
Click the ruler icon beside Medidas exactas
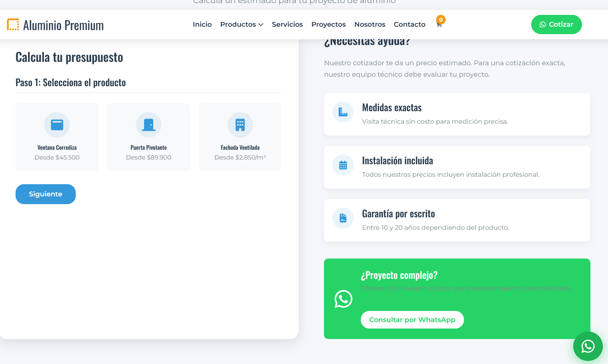pyautogui.click(x=343, y=112)
